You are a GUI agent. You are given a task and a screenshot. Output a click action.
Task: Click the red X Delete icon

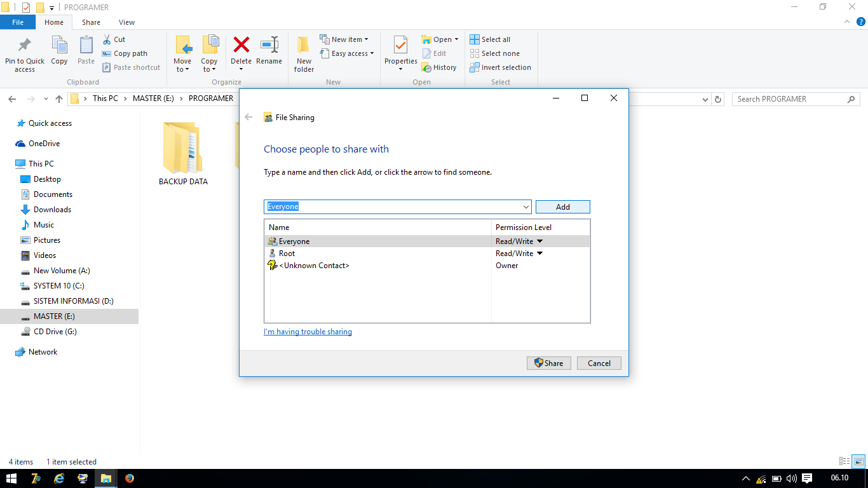pos(241,44)
